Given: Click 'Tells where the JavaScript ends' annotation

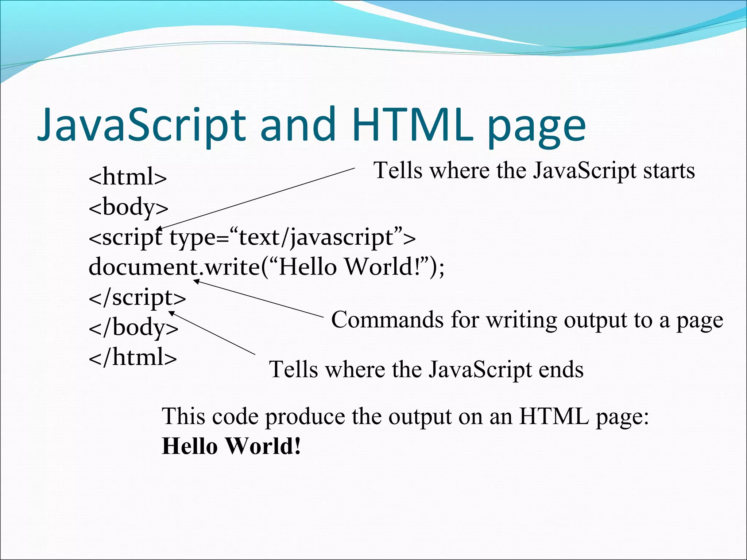Looking at the screenshot, I should point(426,370).
